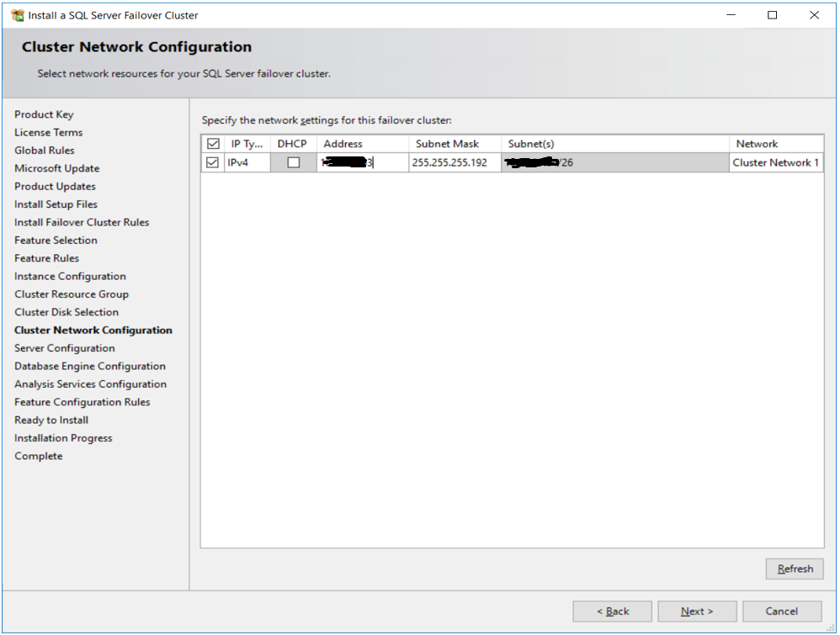Proceed with the Next button
Viewport: 840px width, 635px height.
pyautogui.click(x=697, y=611)
